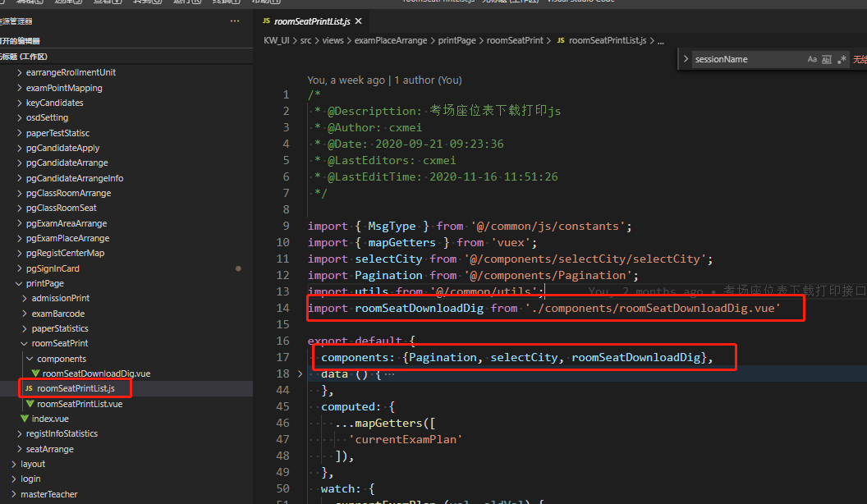
Task: Click the 'watch: {' text on line 50
Action: 348,489
